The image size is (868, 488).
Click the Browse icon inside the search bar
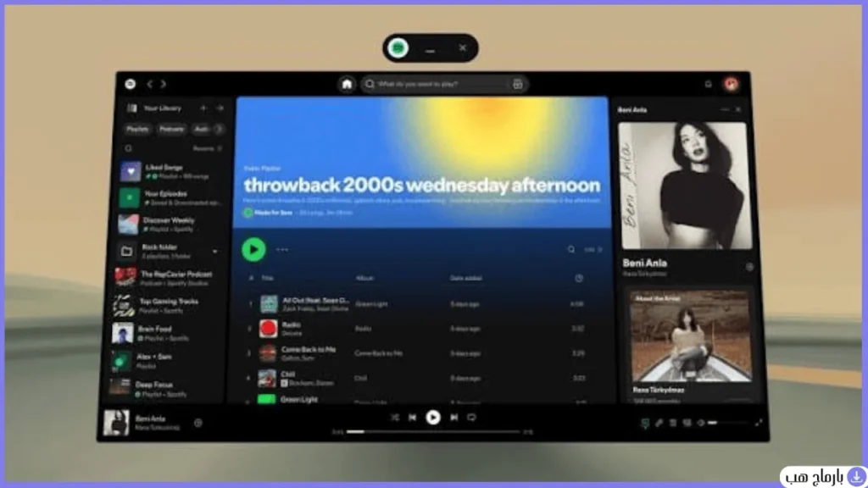click(518, 84)
